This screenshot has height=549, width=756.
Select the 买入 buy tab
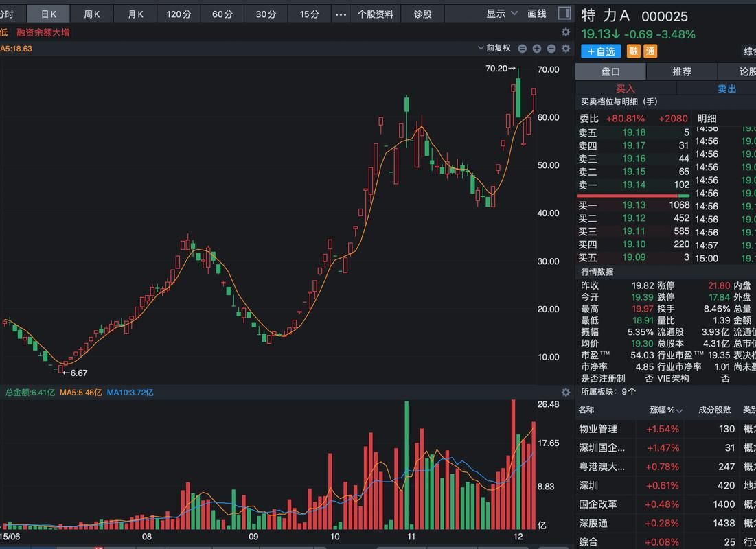click(x=627, y=89)
